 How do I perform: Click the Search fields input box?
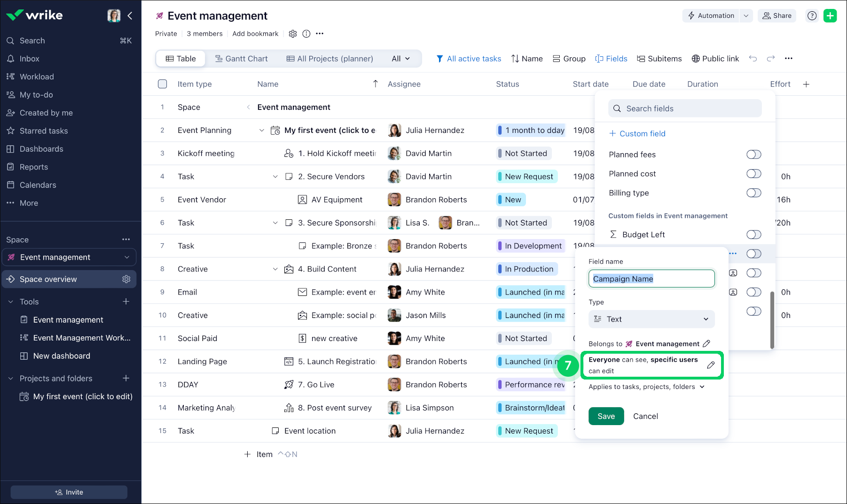click(x=685, y=109)
